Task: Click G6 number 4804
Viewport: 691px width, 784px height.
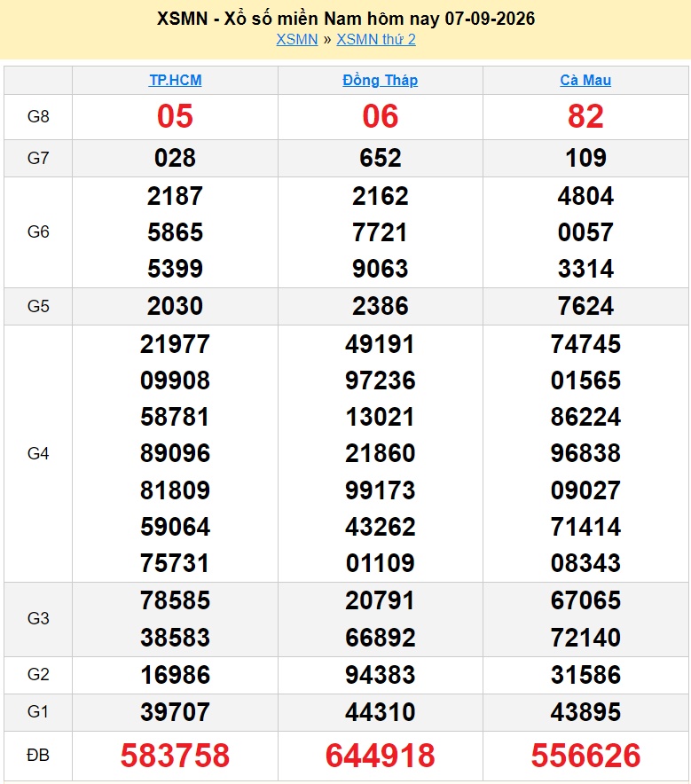Action: 585,196
